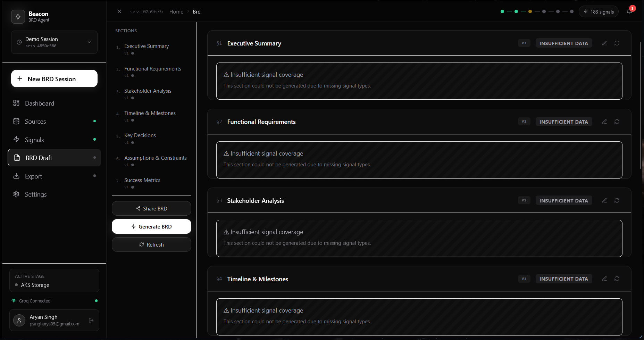Close the session with the X icon
The height and width of the screenshot is (340, 644).
point(119,11)
